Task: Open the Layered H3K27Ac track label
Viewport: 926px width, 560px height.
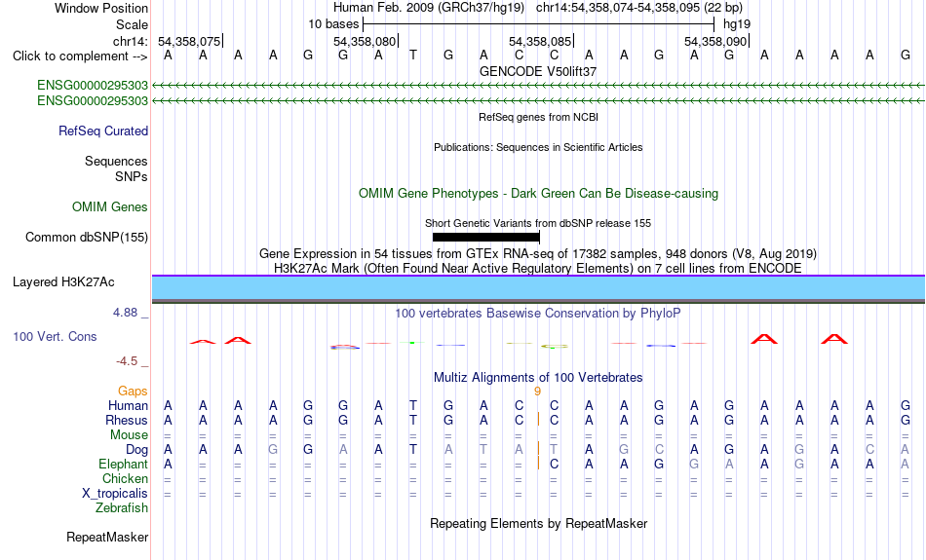Action: point(63,282)
